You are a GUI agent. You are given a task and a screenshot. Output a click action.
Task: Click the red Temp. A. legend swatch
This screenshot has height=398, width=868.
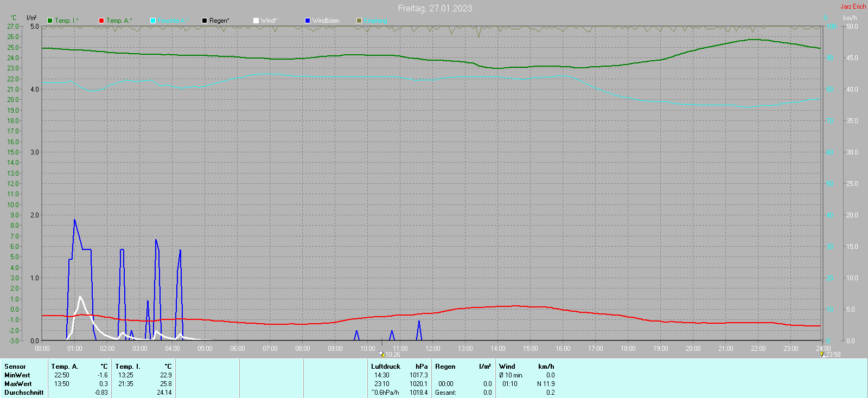pos(101,21)
